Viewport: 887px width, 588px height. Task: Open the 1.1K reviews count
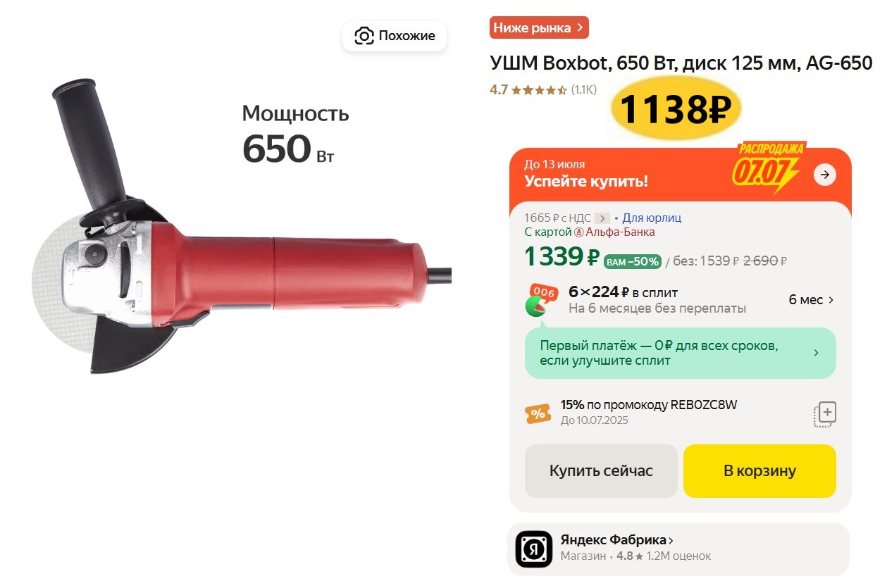coord(584,90)
